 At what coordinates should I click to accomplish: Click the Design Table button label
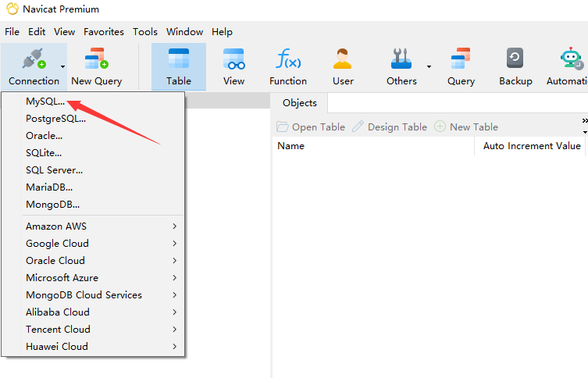pos(397,127)
